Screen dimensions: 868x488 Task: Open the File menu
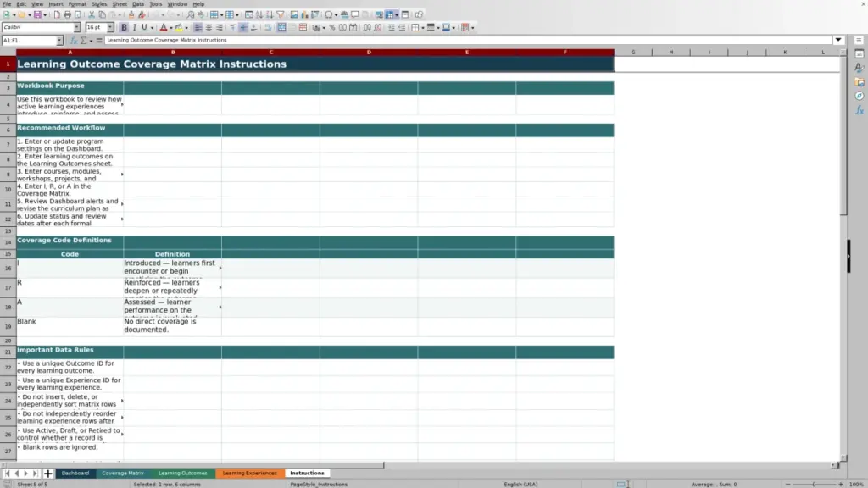(7, 4)
